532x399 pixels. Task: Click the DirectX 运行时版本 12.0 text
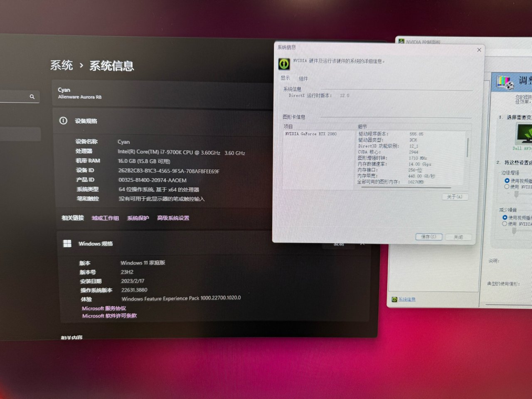319,96
